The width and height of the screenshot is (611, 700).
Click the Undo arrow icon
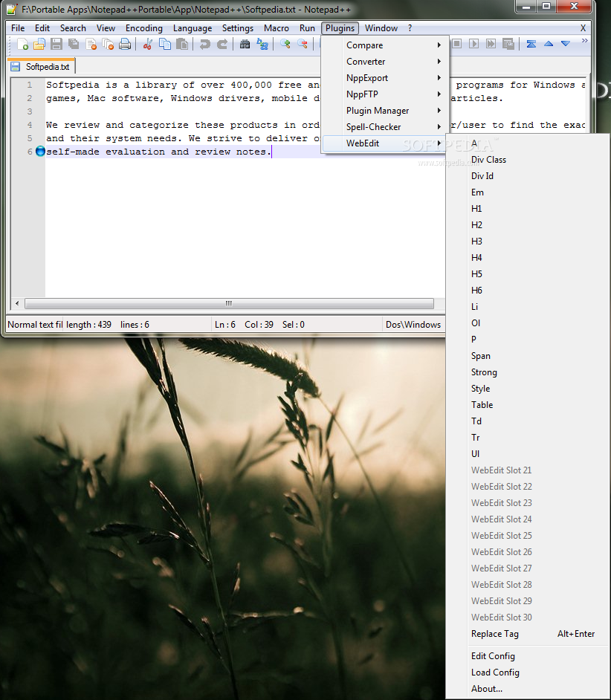click(204, 44)
